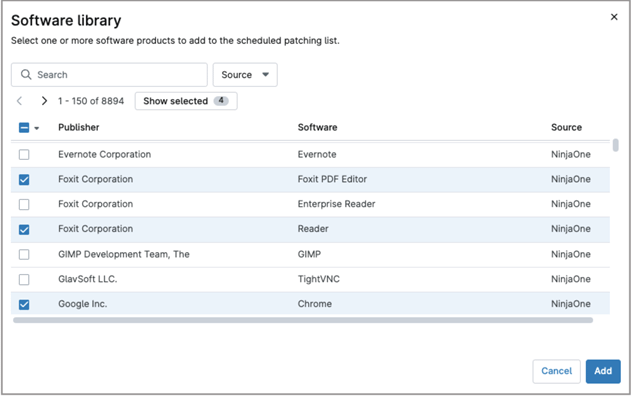The height and width of the screenshot is (396, 631).
Task: Sort by the Software column header
Action: click(318, 127)
